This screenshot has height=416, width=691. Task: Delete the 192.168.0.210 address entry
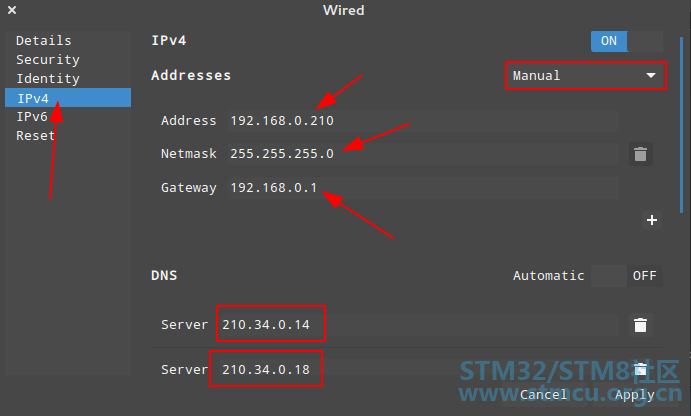pos(640,154)
